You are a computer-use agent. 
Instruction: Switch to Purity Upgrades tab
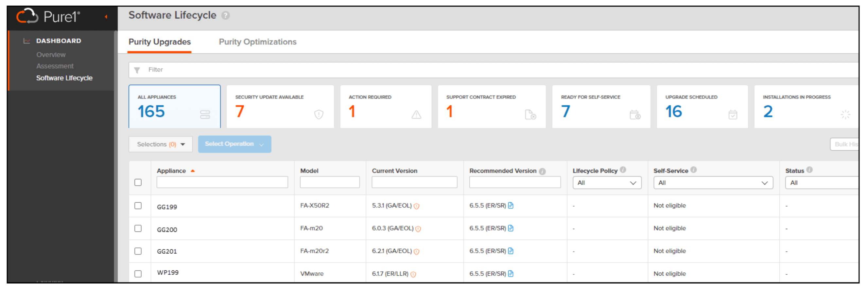[160, 42]
